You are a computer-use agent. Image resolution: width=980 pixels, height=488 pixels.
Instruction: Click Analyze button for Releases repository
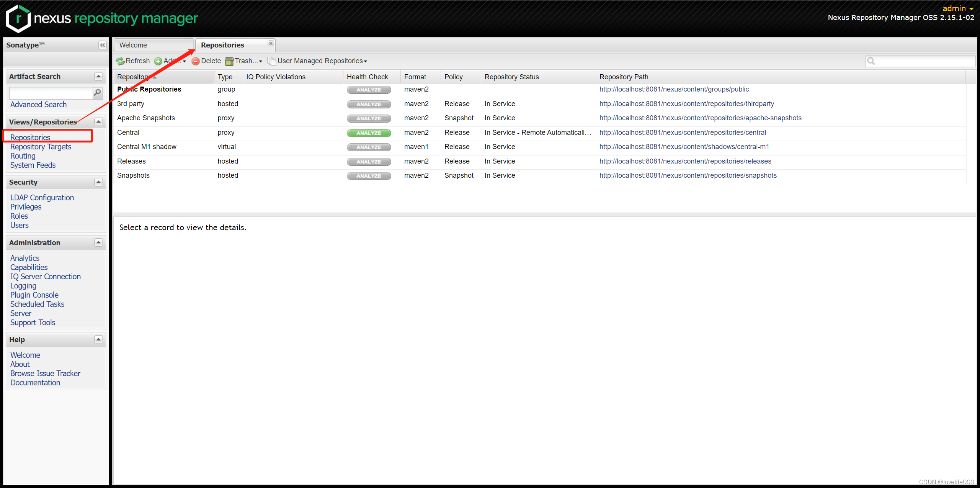point(369,162)
